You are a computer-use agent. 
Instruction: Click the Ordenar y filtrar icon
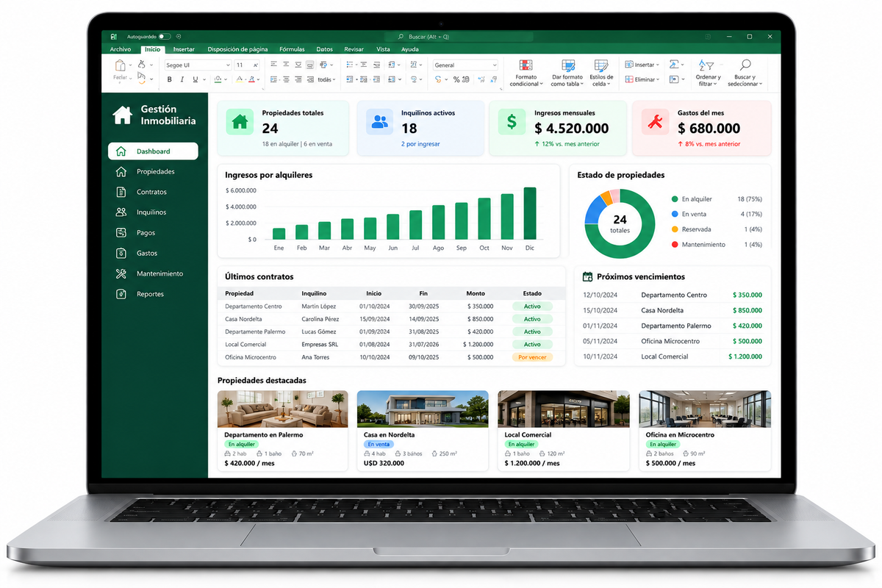706,65
